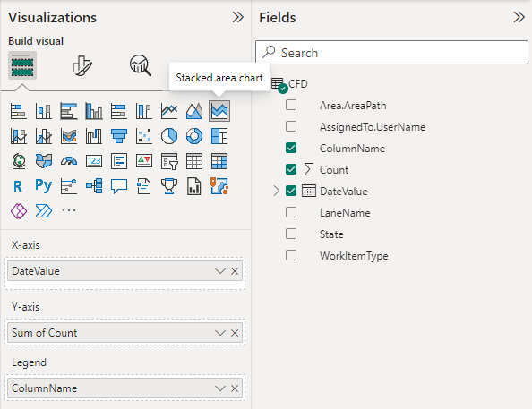532x409 pixels.
Task: Select the Line chart visual
Action: pos(169,111)
